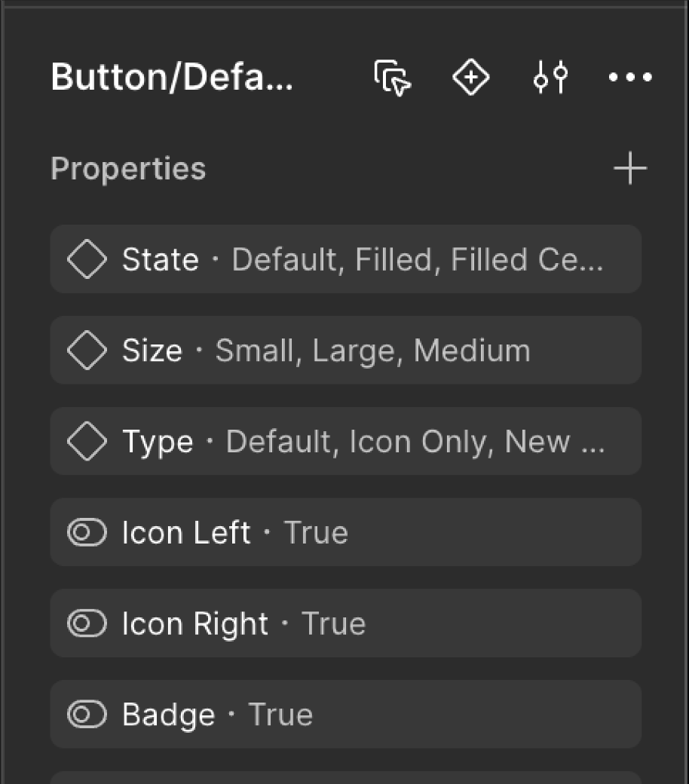Image resolution: width=689 pixels, height=784 pixels.
Task: Click the variant diamond icon beside State
Action: pyautogui.click(x=86, y=259)
